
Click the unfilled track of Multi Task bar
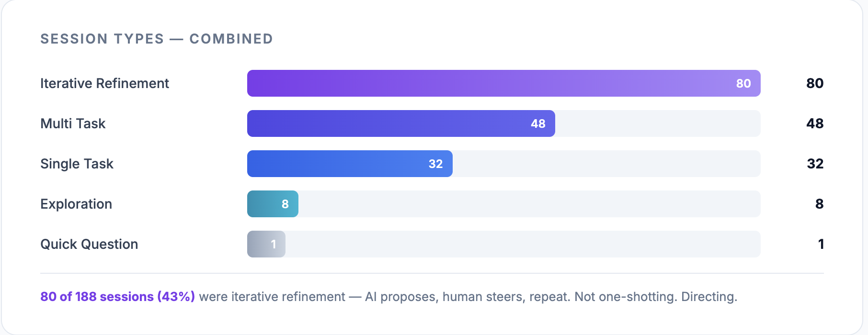pos(656,123)
